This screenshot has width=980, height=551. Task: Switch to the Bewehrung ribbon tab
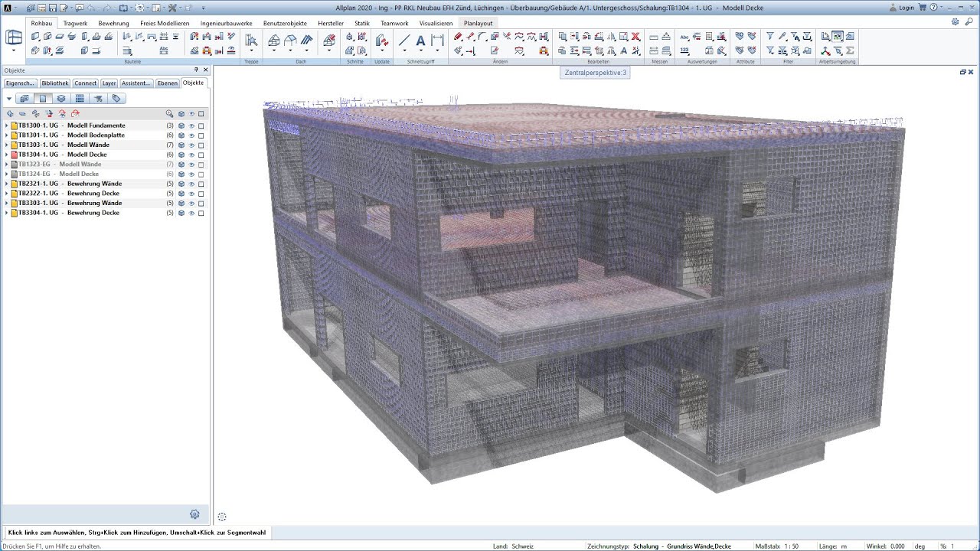(x=113, y=23)
